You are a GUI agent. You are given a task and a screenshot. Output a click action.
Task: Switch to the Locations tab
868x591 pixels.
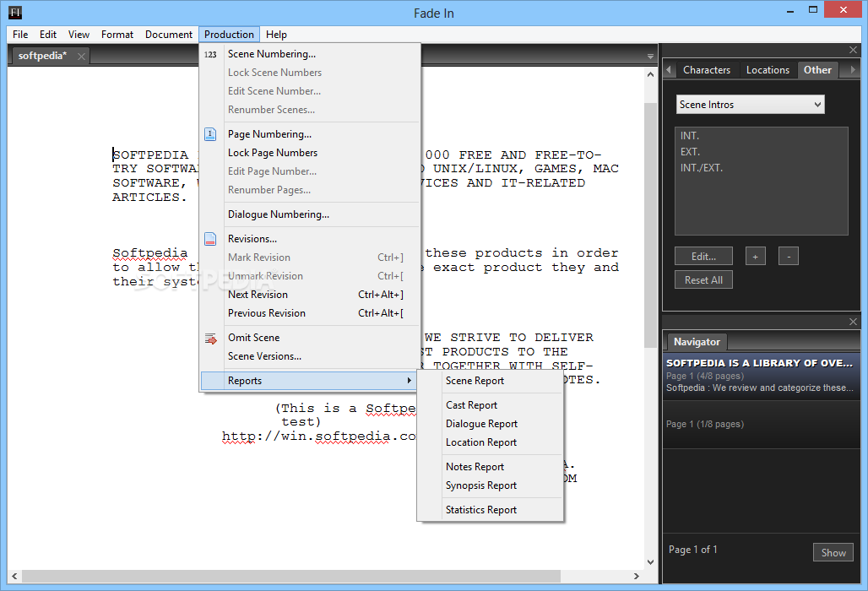[768, 70]
